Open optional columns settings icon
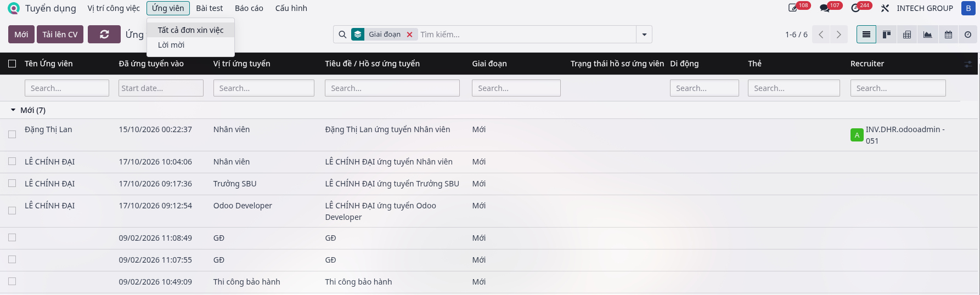This screenshot has height=295, width=980. (968, 64)
